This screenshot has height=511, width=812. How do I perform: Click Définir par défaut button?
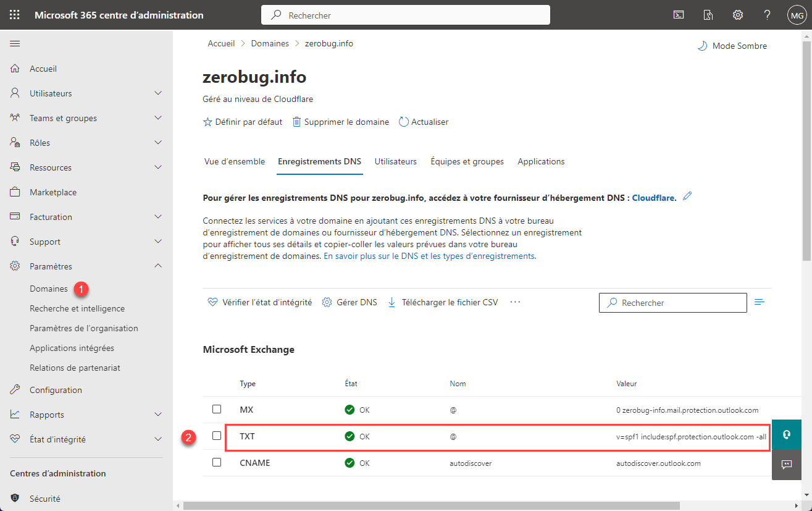243,122
